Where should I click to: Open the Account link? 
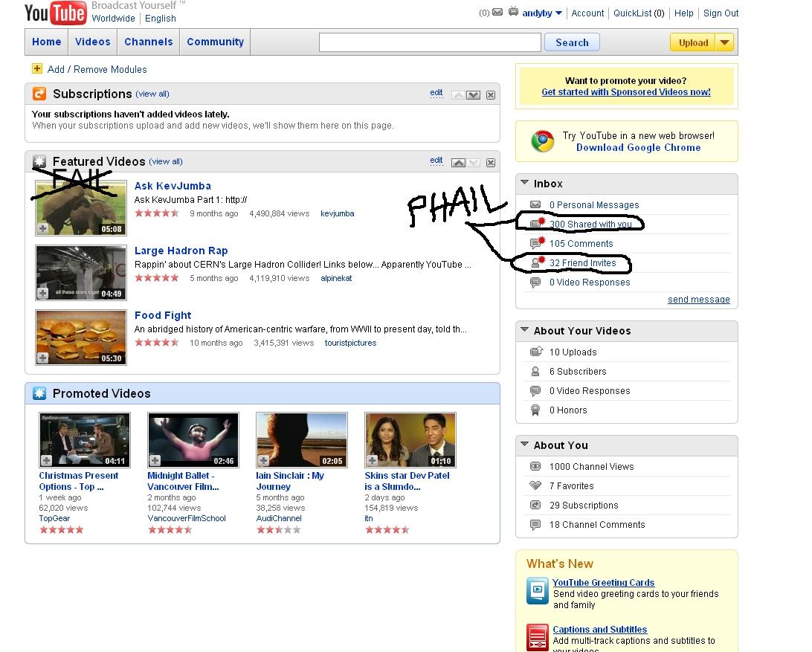coord(587,13)
